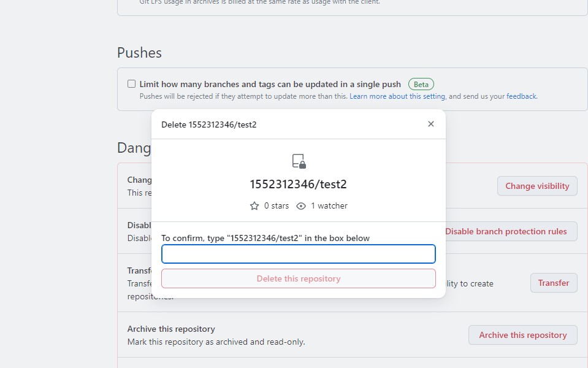Click the '0 stars' count text
Image resolution: width=588 pixels, height=368 pixels.
coord(277,206)
